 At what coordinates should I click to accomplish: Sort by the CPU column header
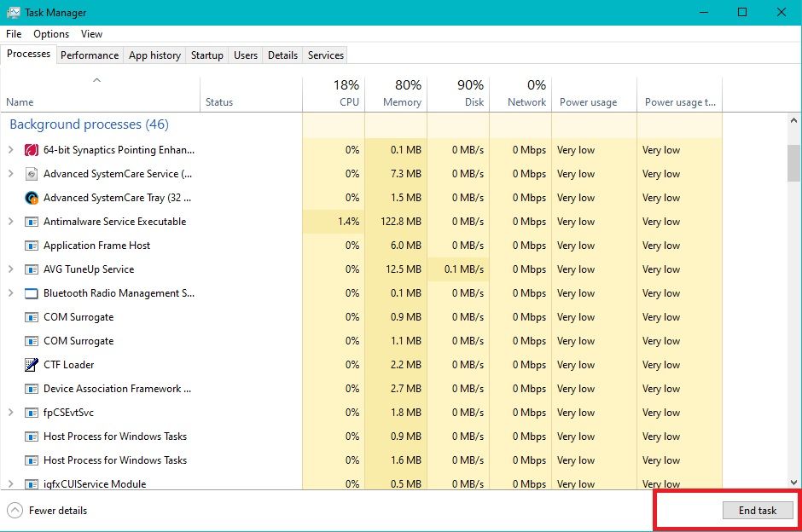pos(334,94)
